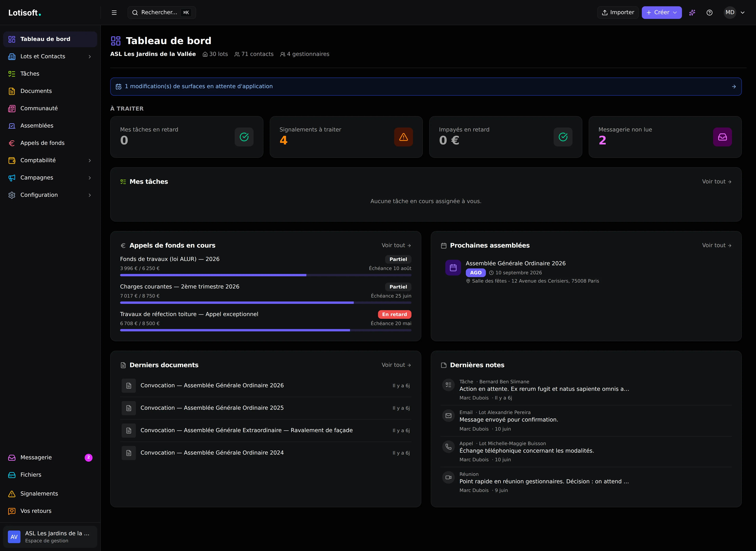Click the purple inbox icon in Messagerie card
Viewport: 756px width, 551px height.
click(x=722, y=137)
